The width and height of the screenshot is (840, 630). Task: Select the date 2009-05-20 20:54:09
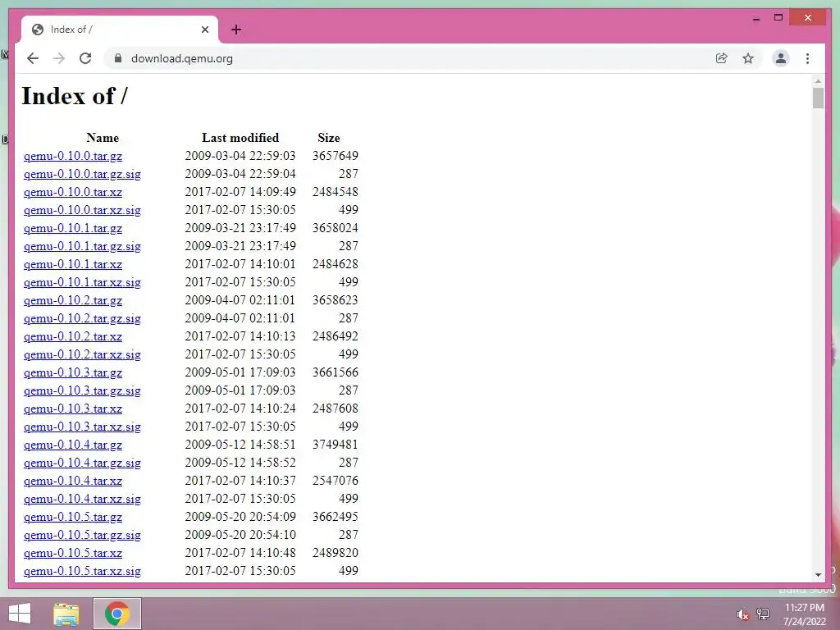tap(240, 517)
